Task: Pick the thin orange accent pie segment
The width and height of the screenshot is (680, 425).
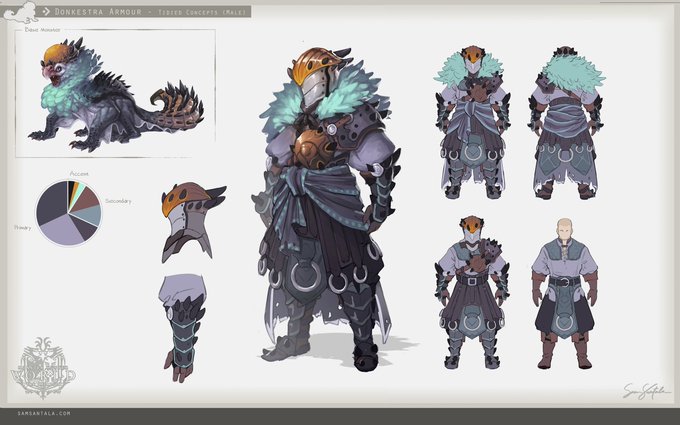Action: click(75, 188)
